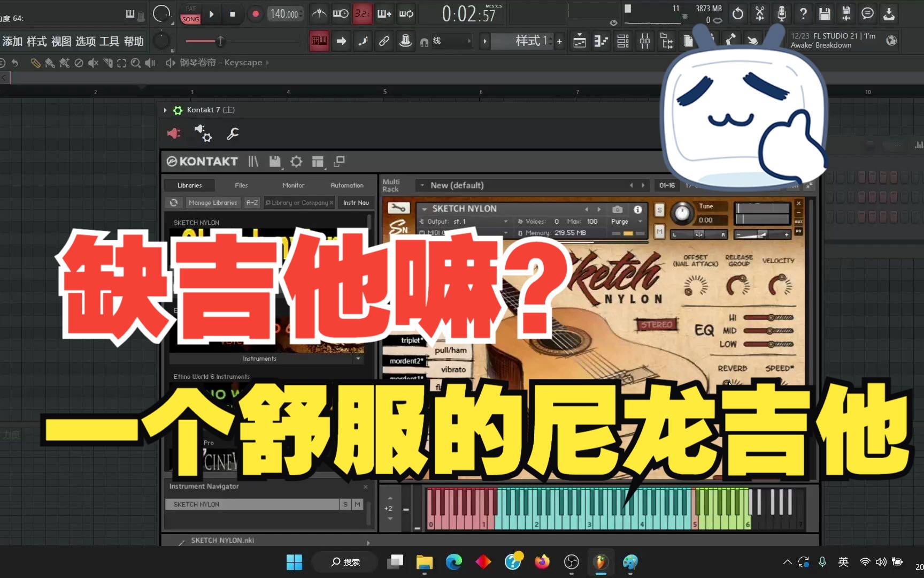Toggle the 3.2.1 recording countdown icon
Viewport: 924px width, 578px height.
point(363,13)
